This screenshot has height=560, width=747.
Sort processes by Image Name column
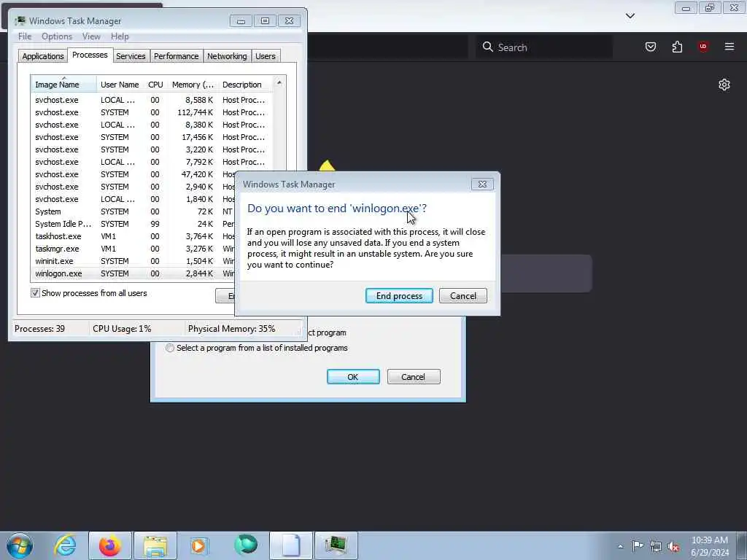64,85
